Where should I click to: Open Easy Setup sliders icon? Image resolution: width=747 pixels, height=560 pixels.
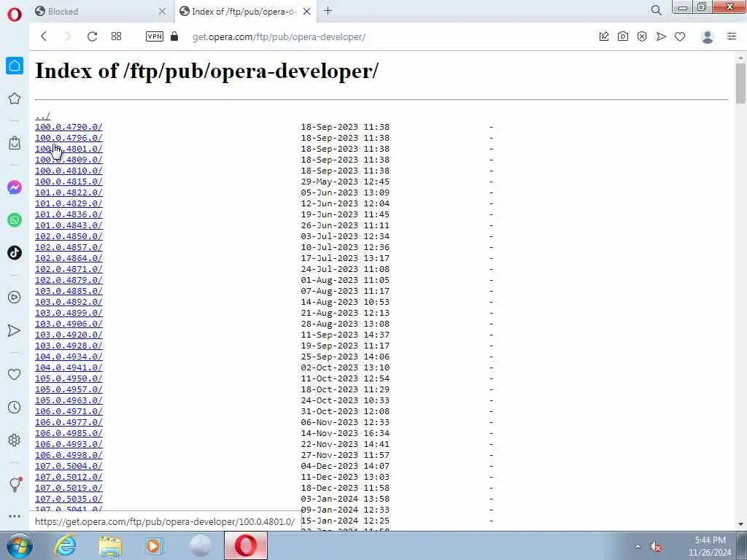pos(732,36)
